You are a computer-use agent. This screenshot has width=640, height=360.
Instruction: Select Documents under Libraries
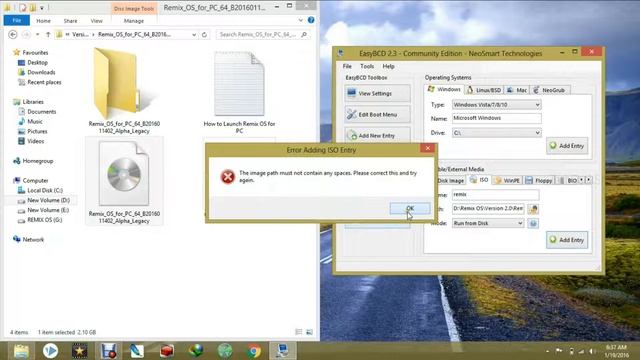41,111
